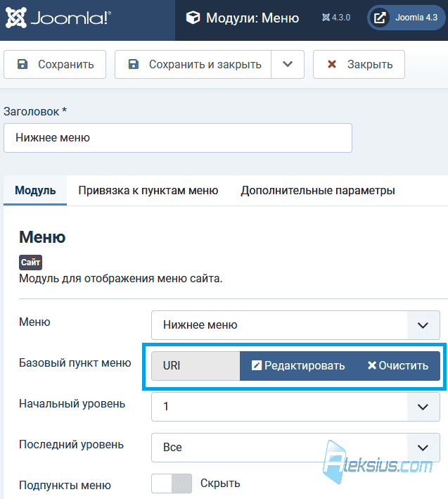Click the 'Последний уровень' label
448x499 pixels.
(71, 445)
